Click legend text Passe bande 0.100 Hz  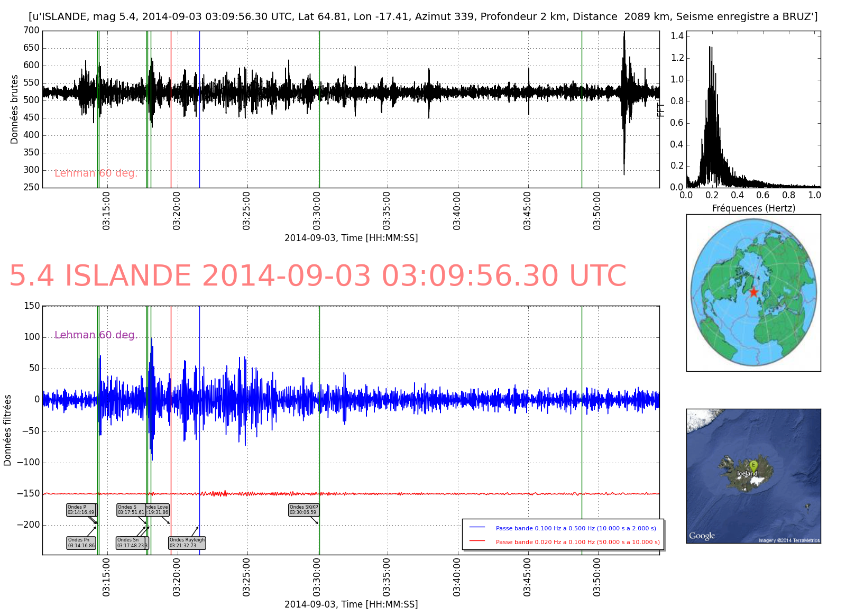575,528
